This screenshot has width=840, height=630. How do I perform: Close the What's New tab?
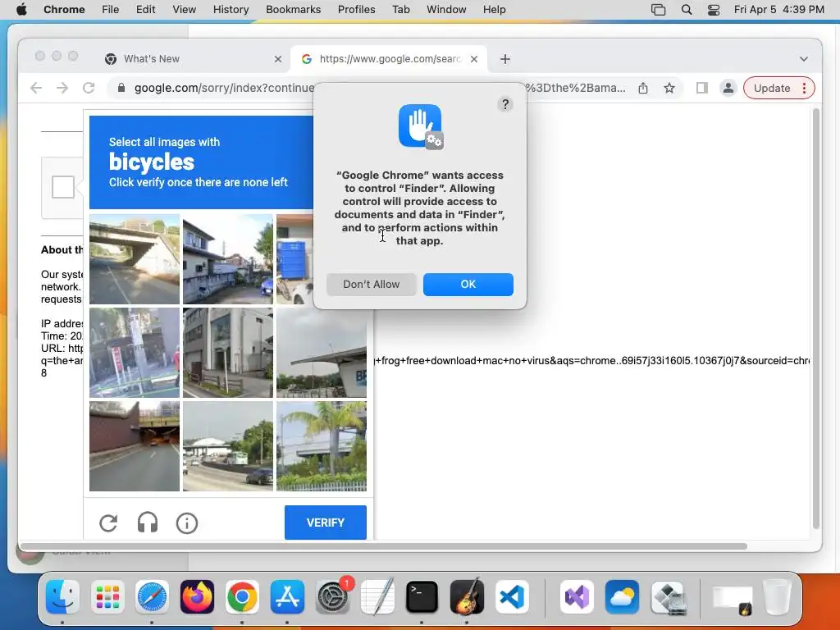point(277,59)
